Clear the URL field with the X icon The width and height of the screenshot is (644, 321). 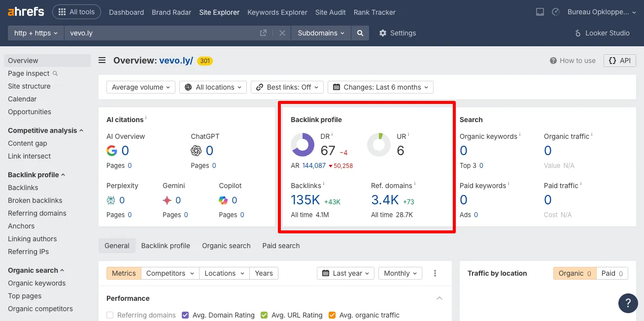282,33
